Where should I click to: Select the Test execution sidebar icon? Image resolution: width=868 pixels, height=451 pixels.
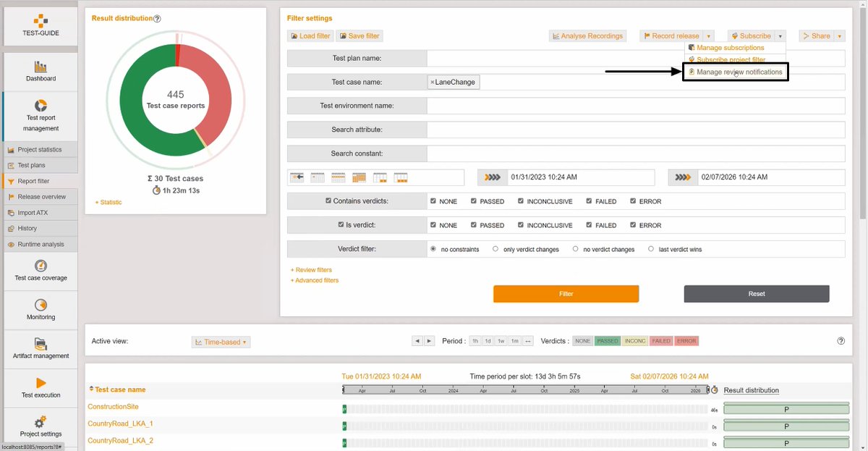click(x=40, y=387)
